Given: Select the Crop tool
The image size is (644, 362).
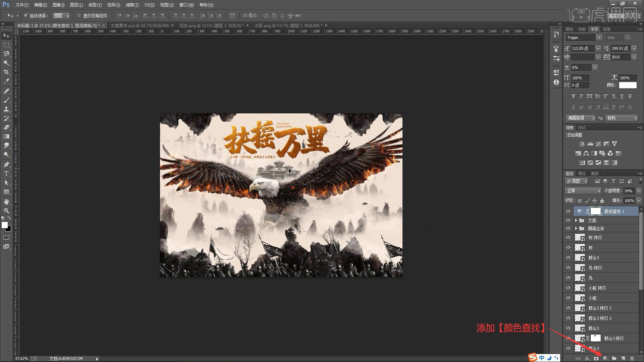Looking at the screenshot, I should click(x=6, y=72).
